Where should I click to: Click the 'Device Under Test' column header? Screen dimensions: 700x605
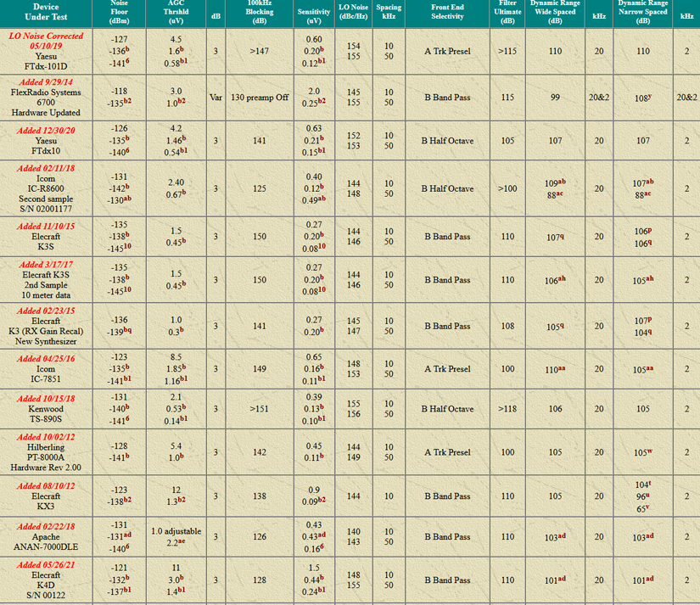[x=46, y=12]
